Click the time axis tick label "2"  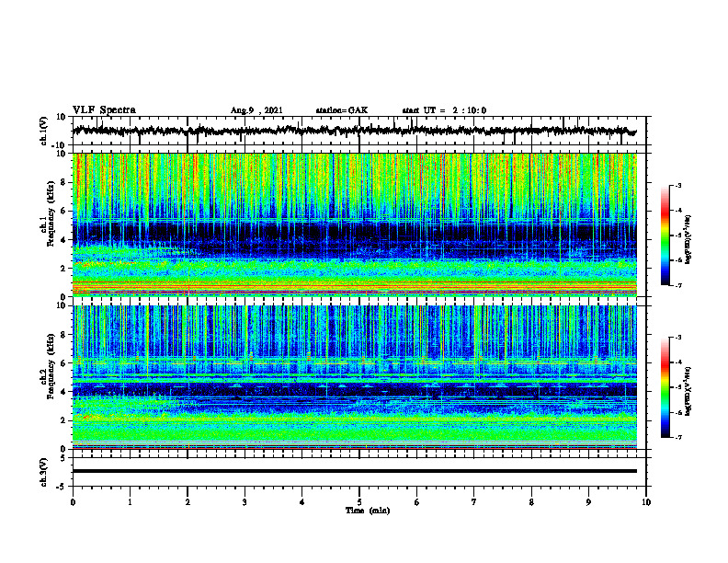tap(188, 502)
